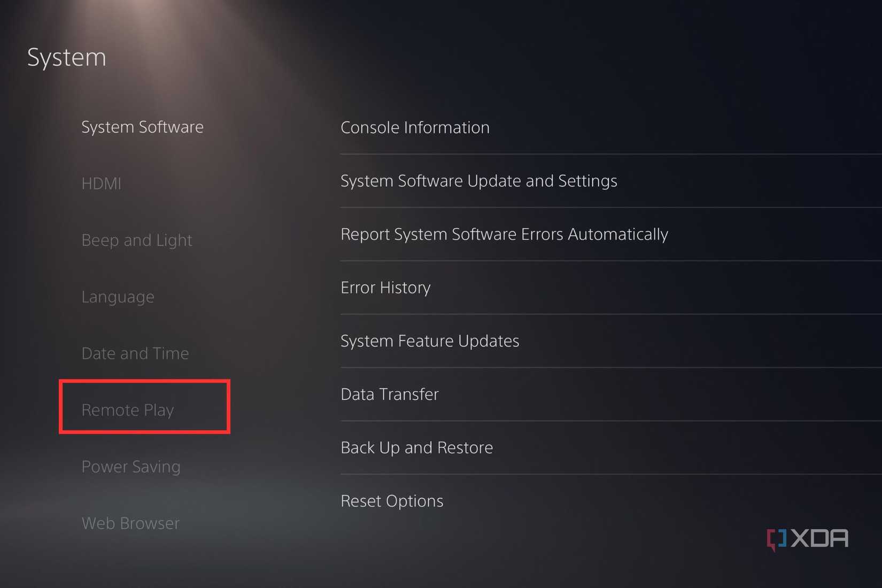View the Error History

pos(385,287)
